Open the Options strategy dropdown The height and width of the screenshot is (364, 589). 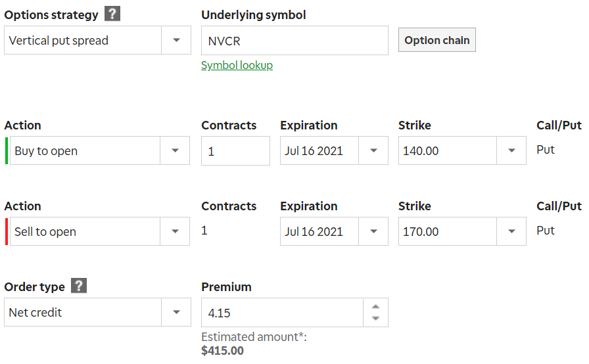click(97, 40)
